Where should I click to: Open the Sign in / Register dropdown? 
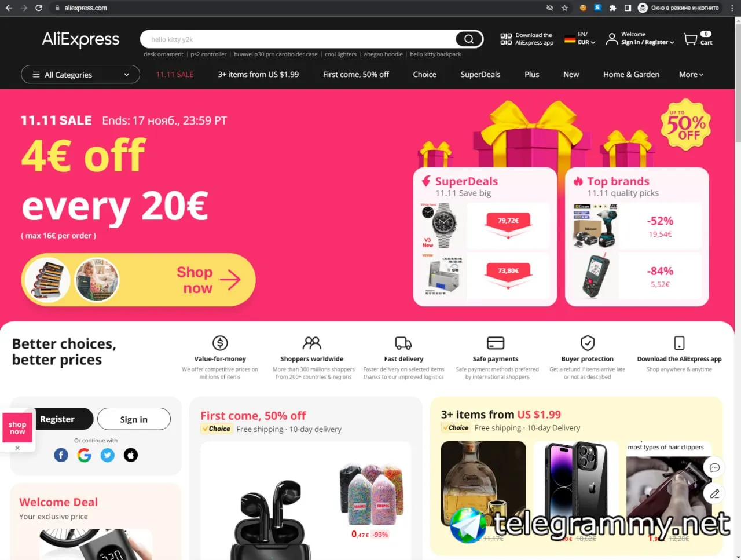[x=640, y=38]
